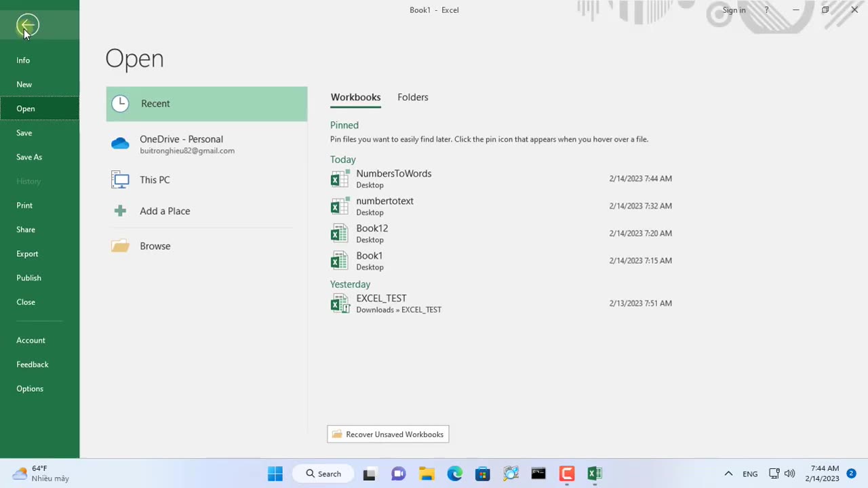The height and width of the screenshot is (488, 868).
Task: Click the EXCEL_TEST file icon
Action: [x=340, y=303]
